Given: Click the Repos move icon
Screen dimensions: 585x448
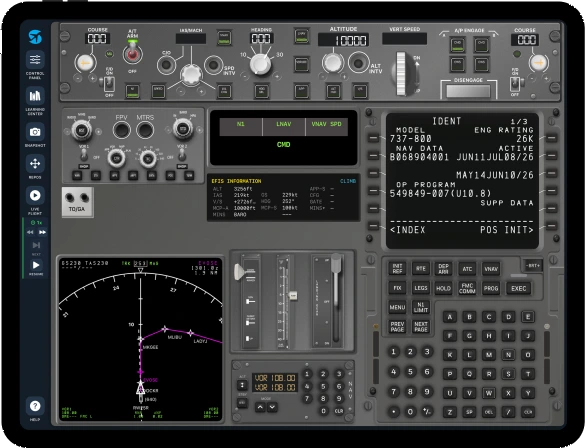Looking at the screenshot, I should (x=35, y=163).
